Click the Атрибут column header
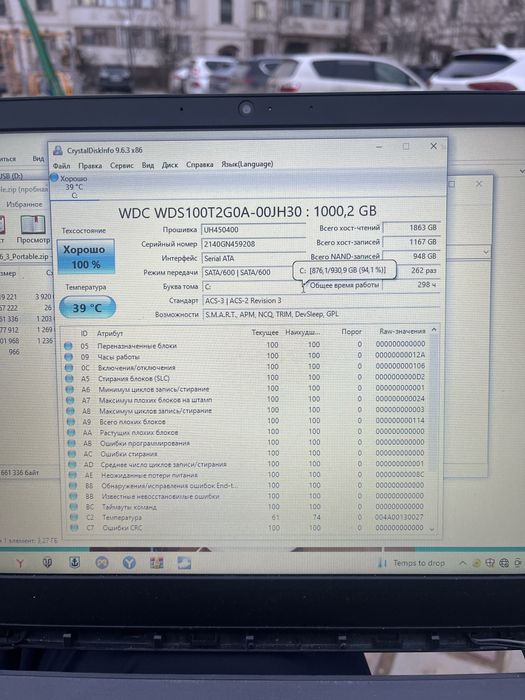The width and height of the screenshot is (525, 700). 110,333
